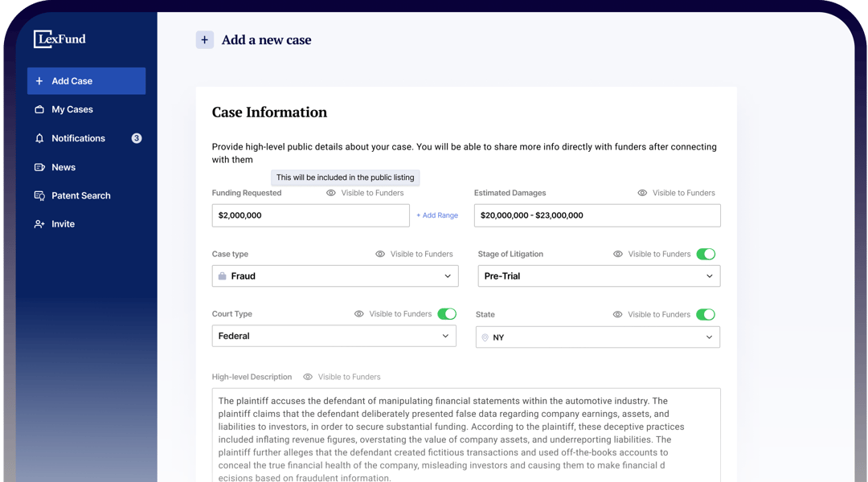Click the + Add Range link
Viewport: 868px width, 482px height.
pyautogui.click(x=437, y=215)
